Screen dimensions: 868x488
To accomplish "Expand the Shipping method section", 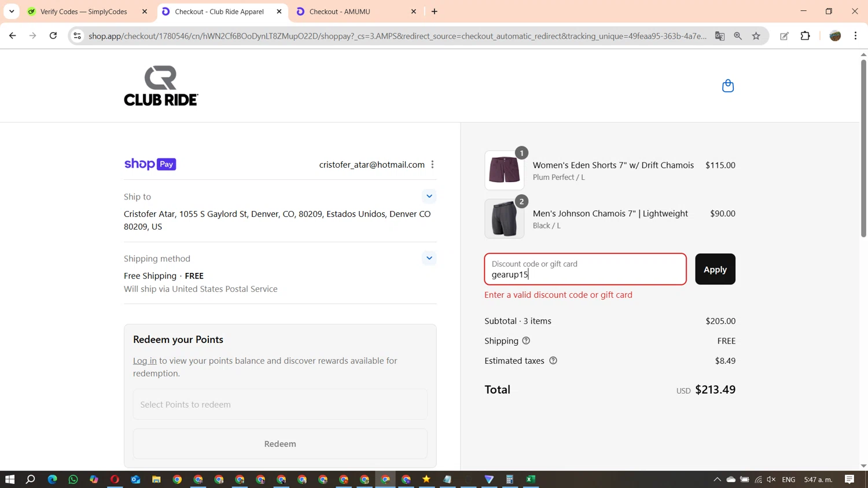I will point(429,258).
